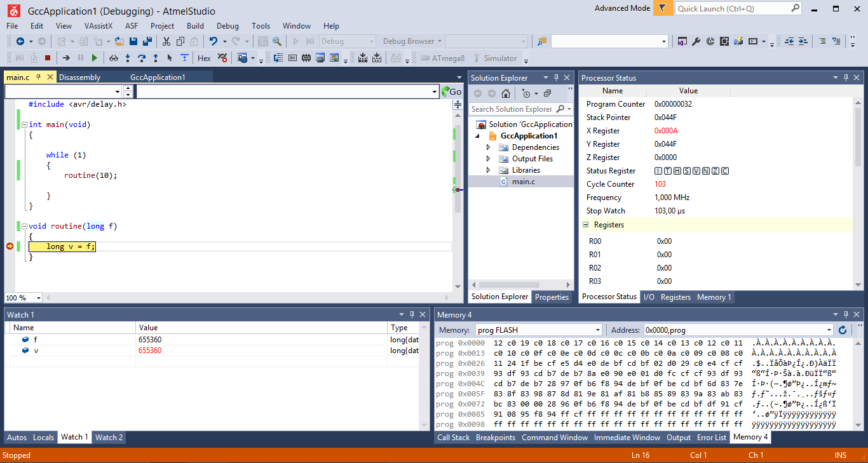Click the Find in Files magnifier icon
868x463 pixels.
[x=277, y=41]
